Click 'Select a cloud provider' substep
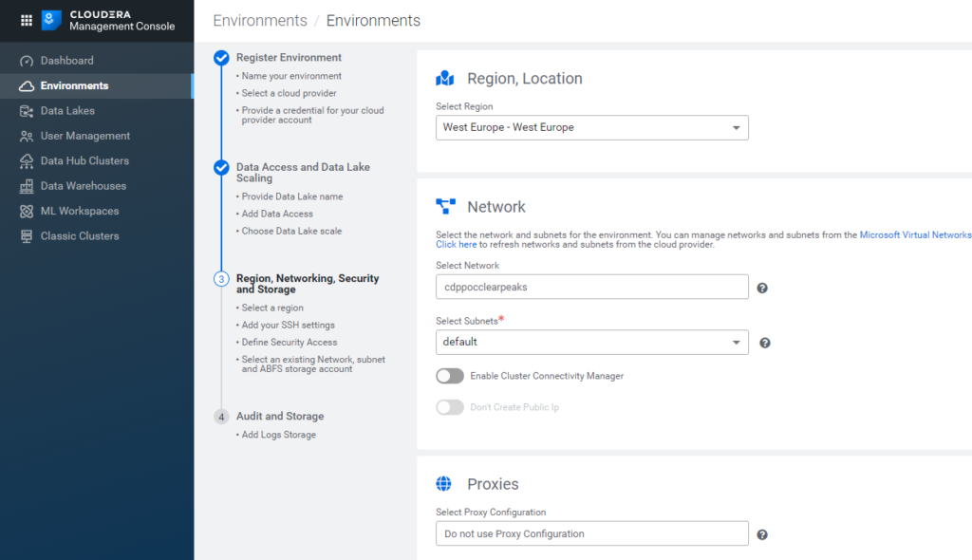 point(289,93)
